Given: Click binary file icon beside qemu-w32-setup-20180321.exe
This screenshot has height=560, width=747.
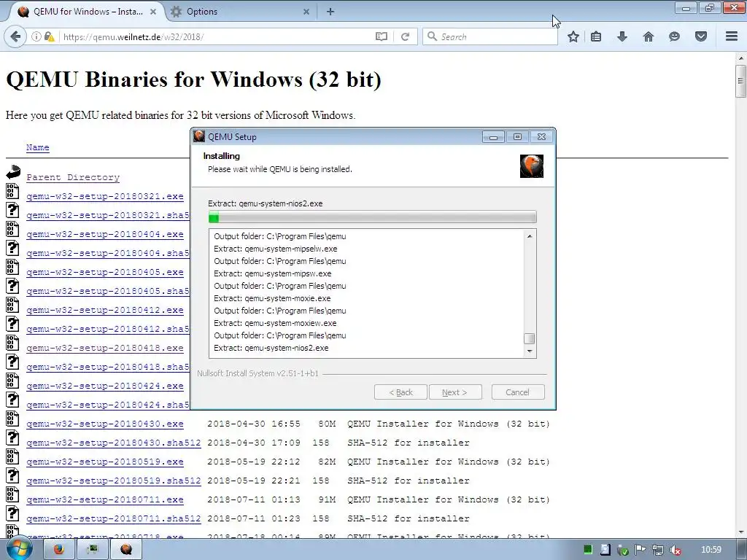Looking at the screenshot, I should point(12,191).
